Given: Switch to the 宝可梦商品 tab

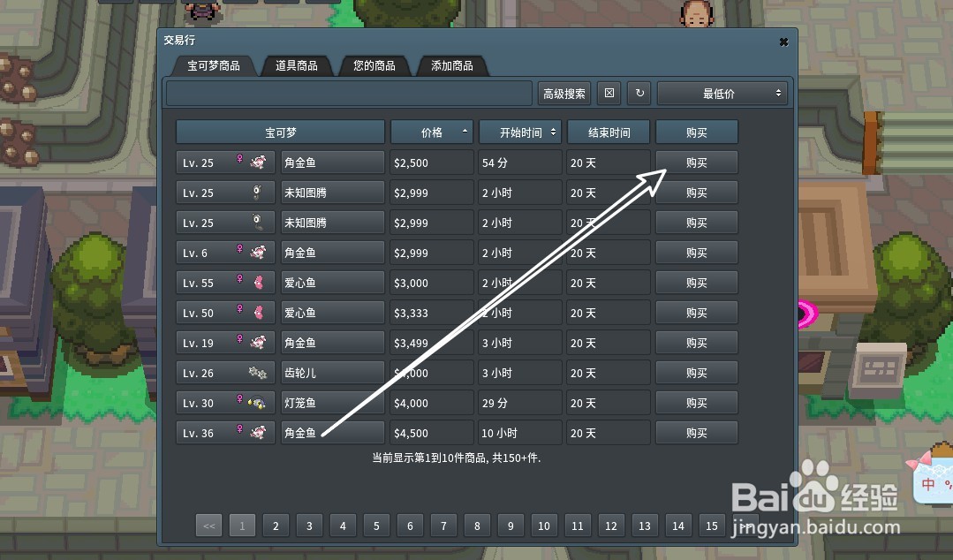Looking at the screenshot, I should (x=214, y=65).
